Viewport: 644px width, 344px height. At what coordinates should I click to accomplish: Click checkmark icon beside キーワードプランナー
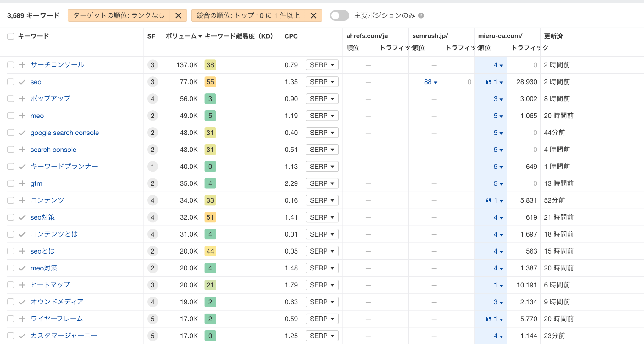pos(22,167)
